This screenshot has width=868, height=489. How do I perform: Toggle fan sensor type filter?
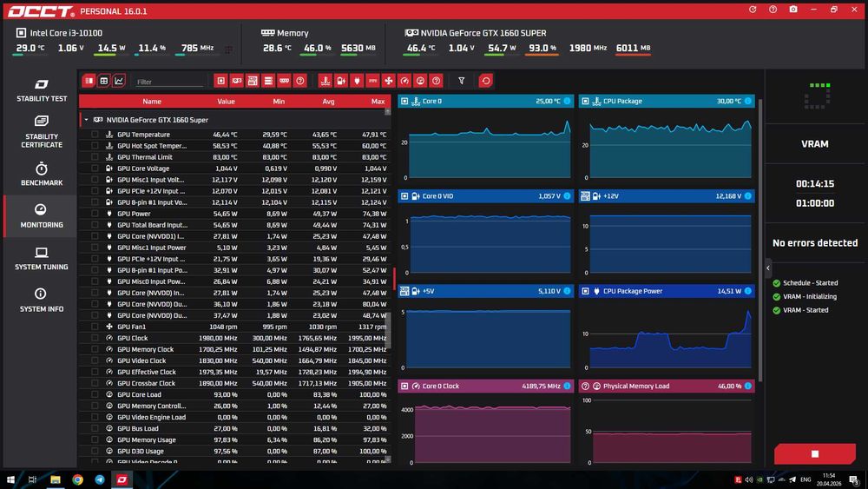click(x=389, y=81)
